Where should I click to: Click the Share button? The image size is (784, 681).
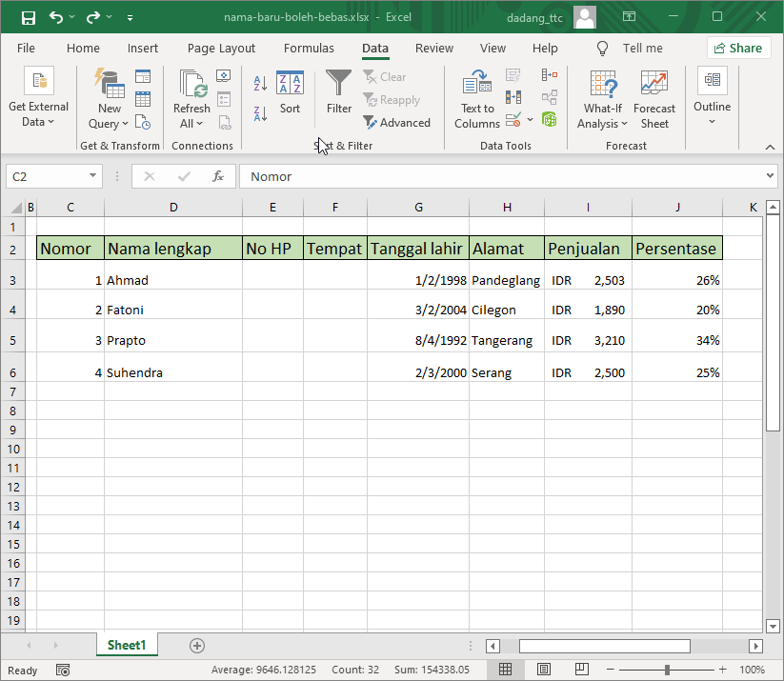tap(739, 48)
